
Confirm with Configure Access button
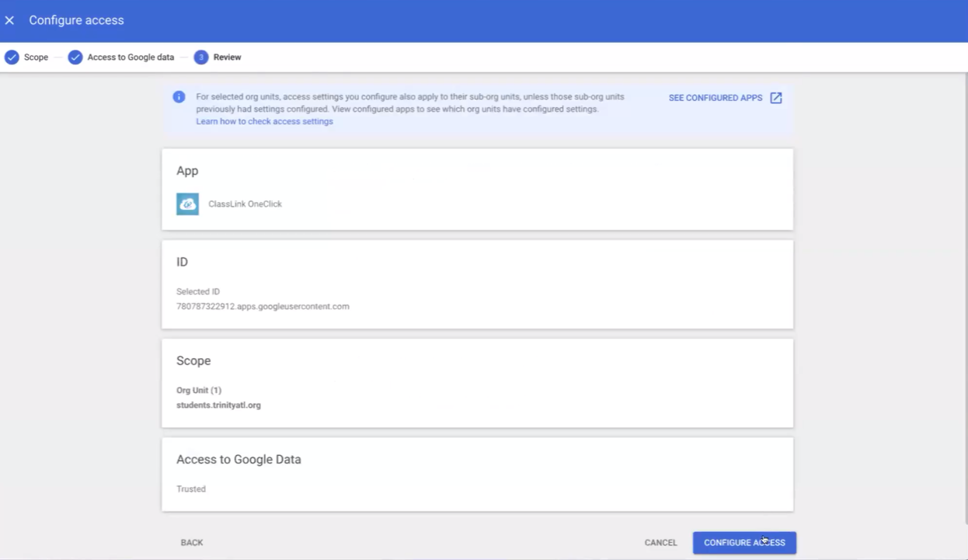(744, 543)
